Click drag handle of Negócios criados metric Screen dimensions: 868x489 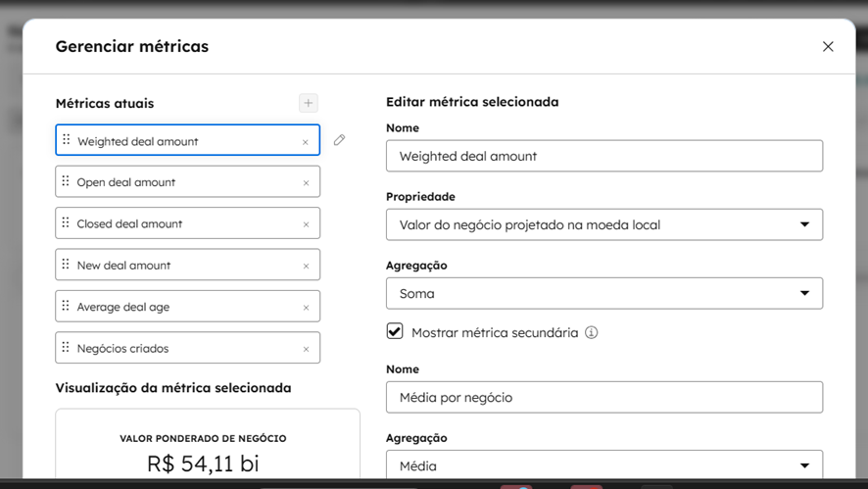pos(66,348)
